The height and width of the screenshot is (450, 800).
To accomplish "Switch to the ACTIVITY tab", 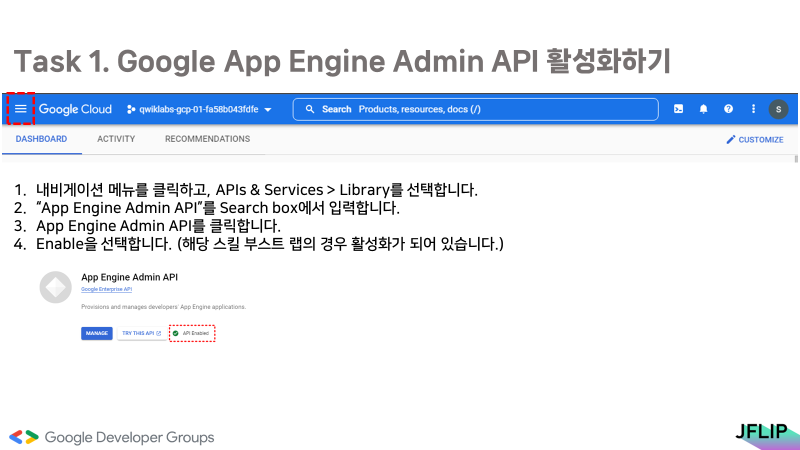I will click(x=116, y=139).
